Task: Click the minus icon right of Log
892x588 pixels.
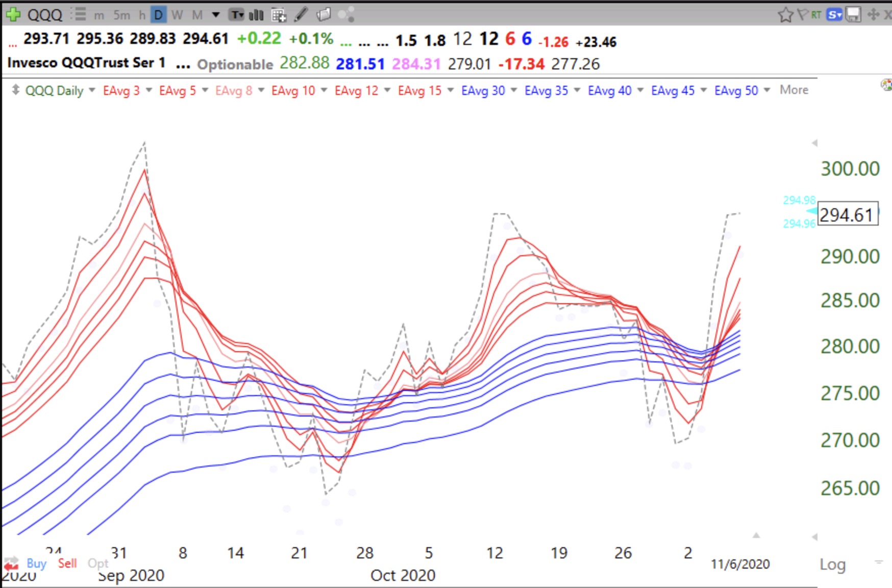Action: 879,562
